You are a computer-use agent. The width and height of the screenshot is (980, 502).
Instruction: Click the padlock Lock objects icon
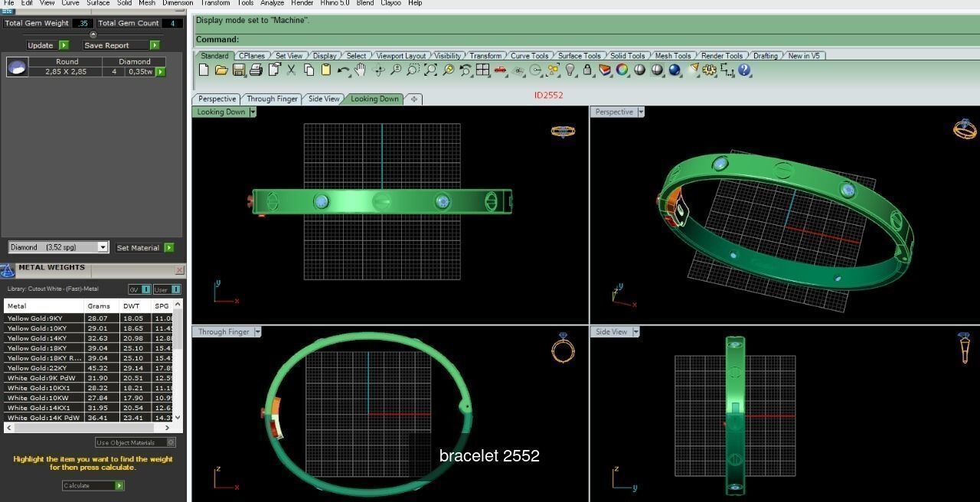pos(587,70)
